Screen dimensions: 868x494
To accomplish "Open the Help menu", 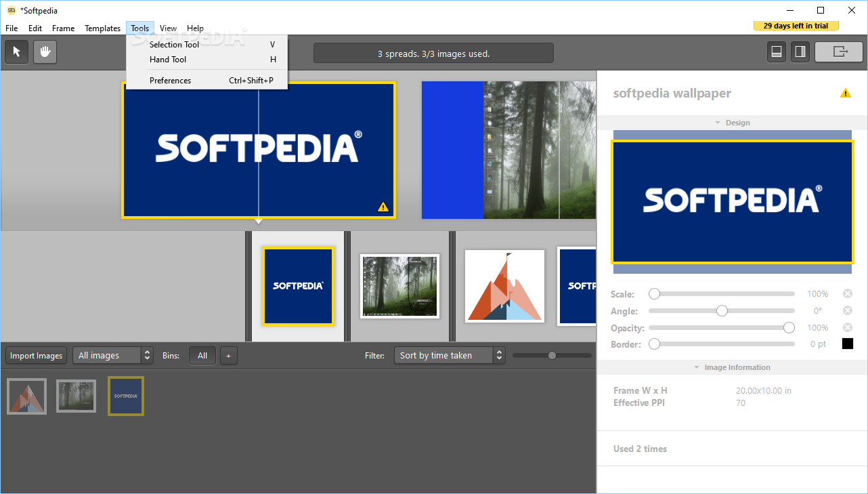I will click(195, 28).
